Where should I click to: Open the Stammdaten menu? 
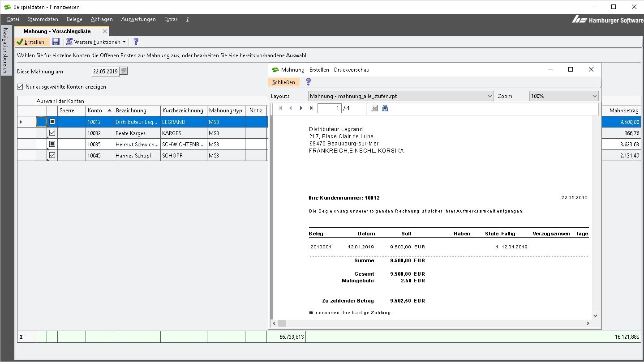point(43,19)
